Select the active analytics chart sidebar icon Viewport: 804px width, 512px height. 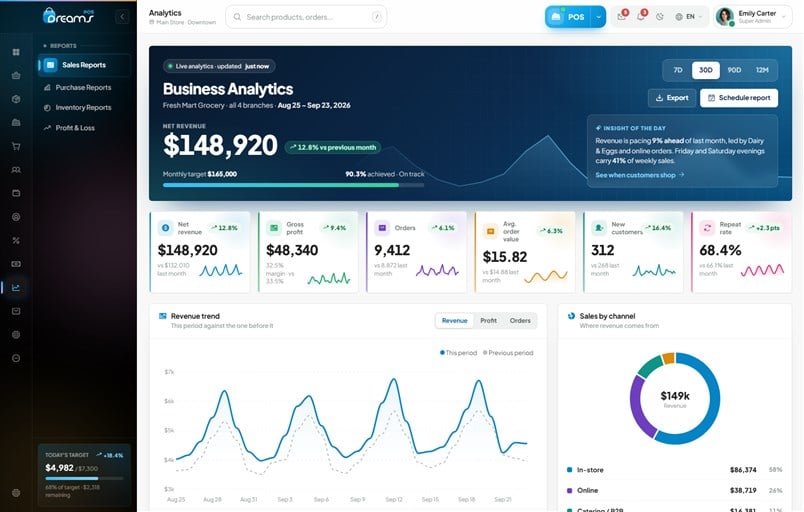click(16, 288)
